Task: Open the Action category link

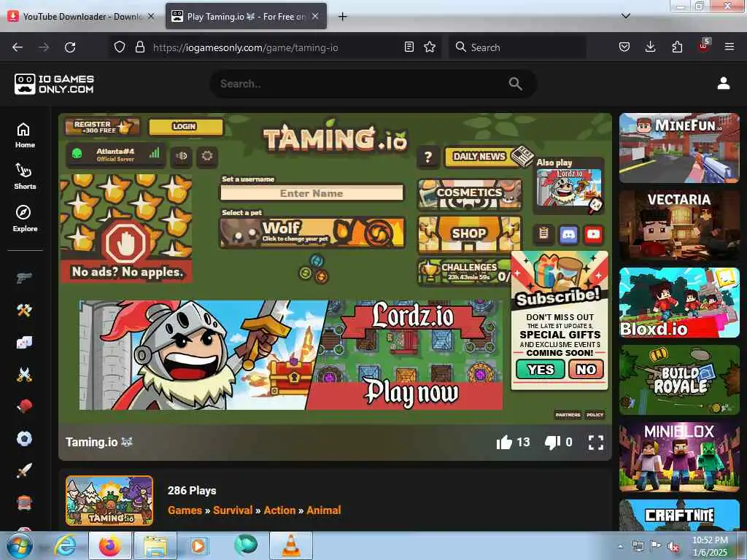Action: [279, 510]
